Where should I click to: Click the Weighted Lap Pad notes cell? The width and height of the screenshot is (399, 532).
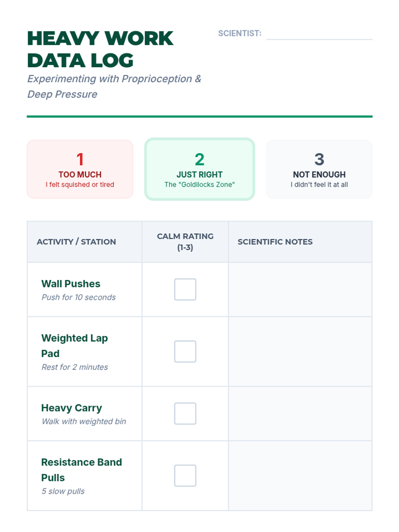coord(300,351)
